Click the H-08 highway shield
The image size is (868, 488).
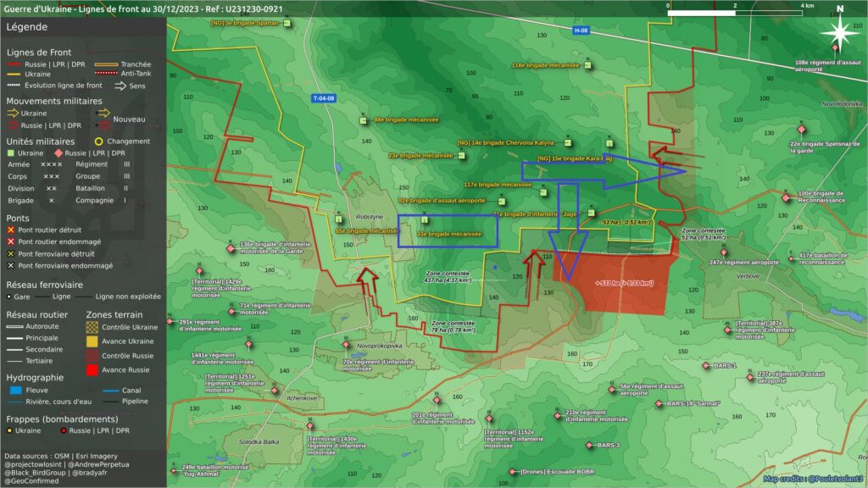point(580,30)
